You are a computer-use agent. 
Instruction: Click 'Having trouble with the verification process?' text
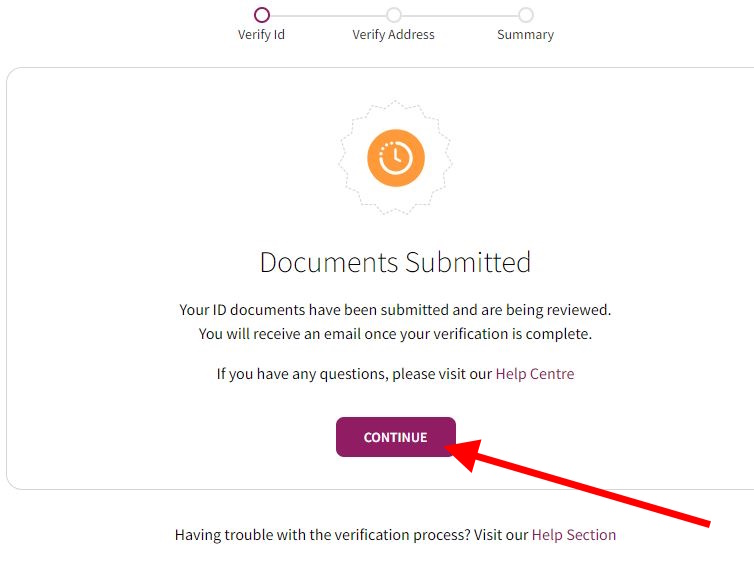pyautogui.click(x=322, y=535)
